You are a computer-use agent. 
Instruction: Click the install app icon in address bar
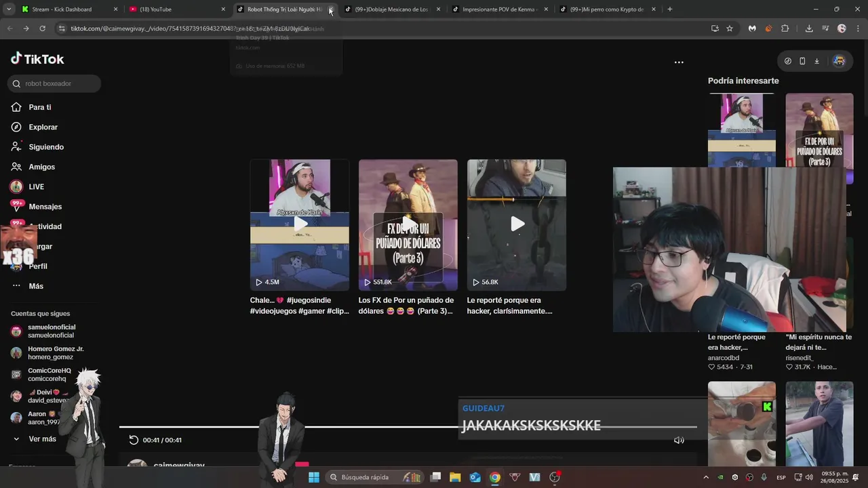[715, 28]
